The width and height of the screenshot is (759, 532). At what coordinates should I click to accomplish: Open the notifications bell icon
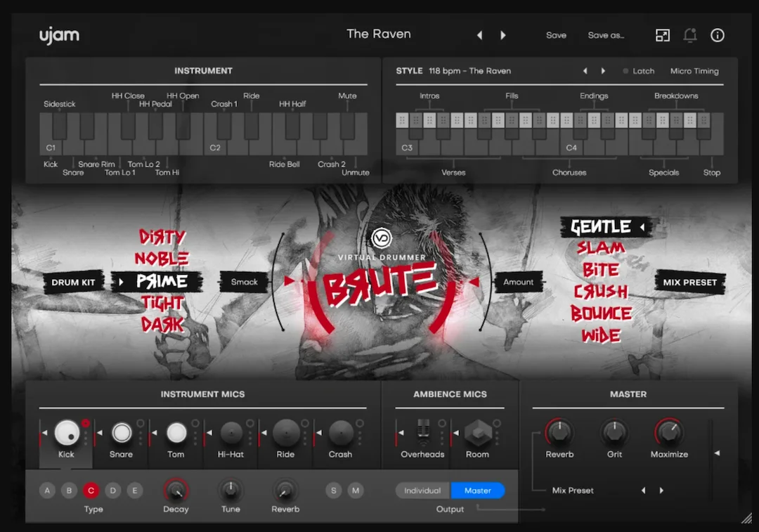pos(690,35)
